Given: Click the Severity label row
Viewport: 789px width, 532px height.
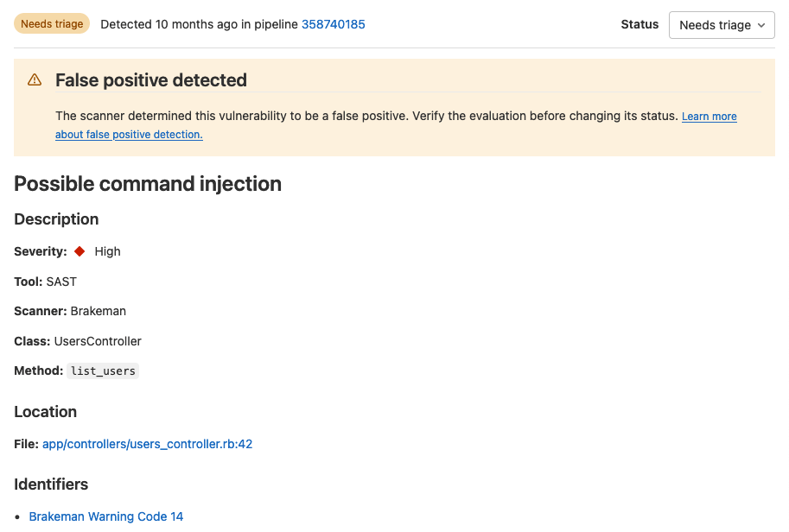Looking at the screenshot, I should click(x=41, y=250).
